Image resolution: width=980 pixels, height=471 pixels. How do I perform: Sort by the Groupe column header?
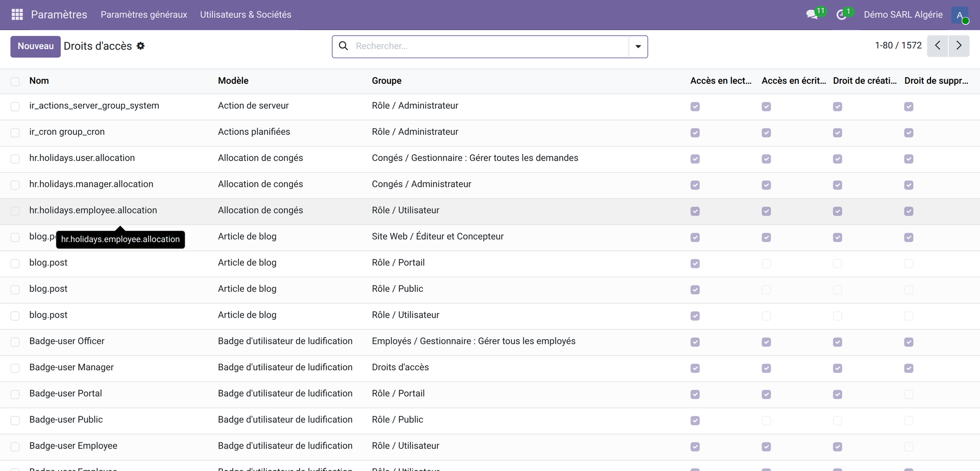pyautogui.click(x=386, y=81)
